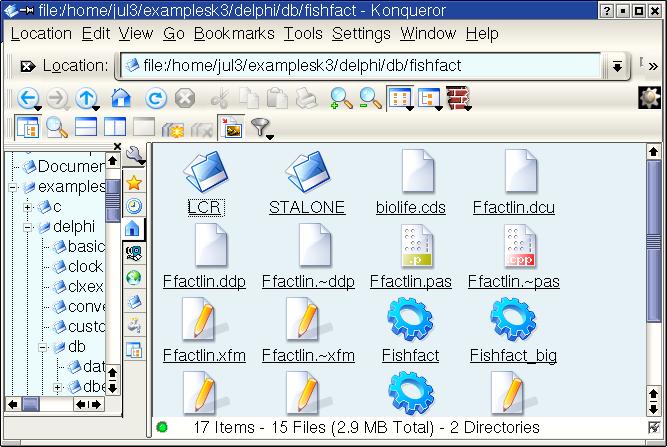Go up one directory level
Image resolution: width=667 pixels, height=447 pixels.
click(x=87, y=98)
